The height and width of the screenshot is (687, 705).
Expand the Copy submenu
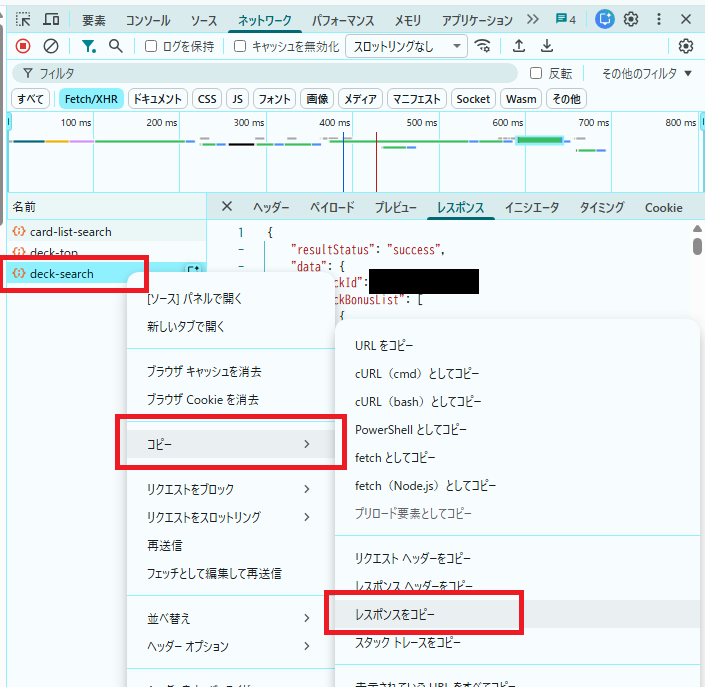coord(231,444)
